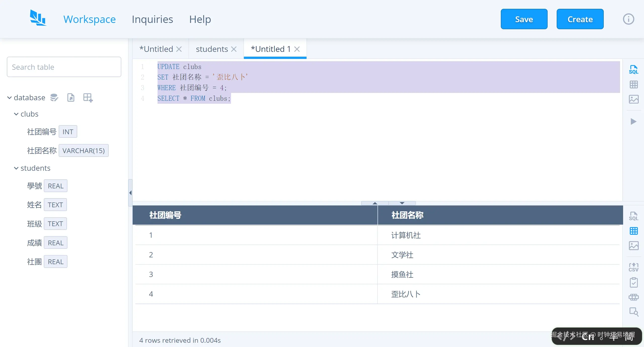Add a new table next to database

(87, 97)
